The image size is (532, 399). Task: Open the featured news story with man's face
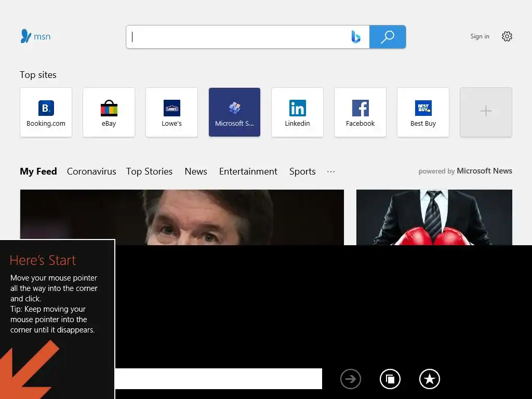click(182, 217)
